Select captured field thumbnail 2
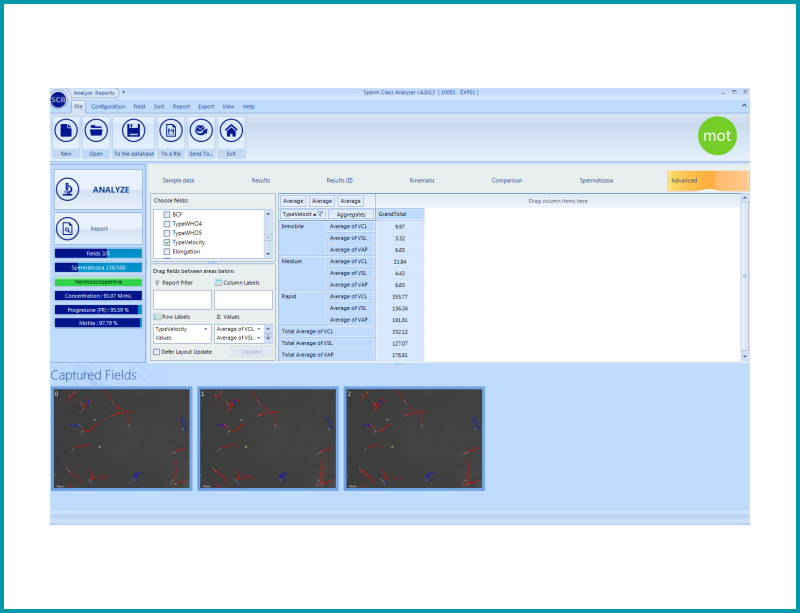The height and width of the screenshot is (613, 800). pos(414,439)
